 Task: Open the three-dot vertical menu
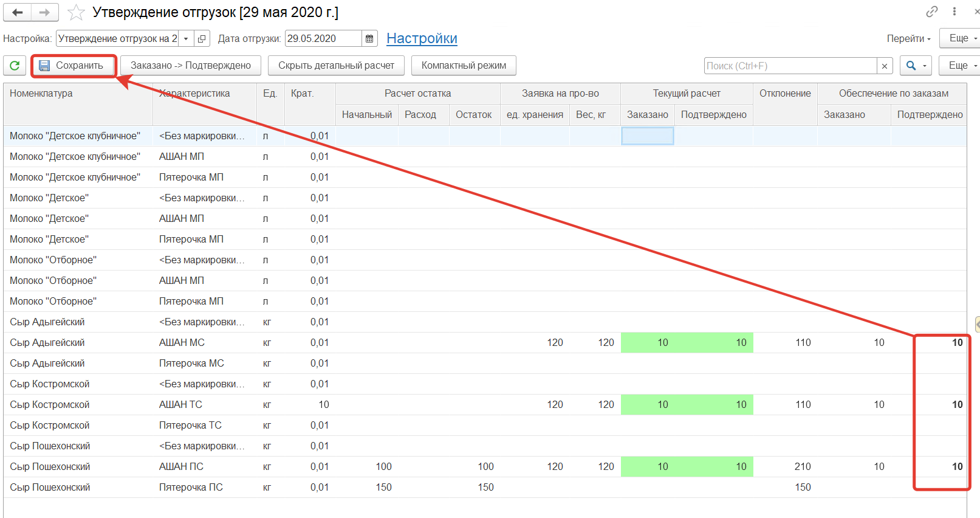(x=954, y=12)
